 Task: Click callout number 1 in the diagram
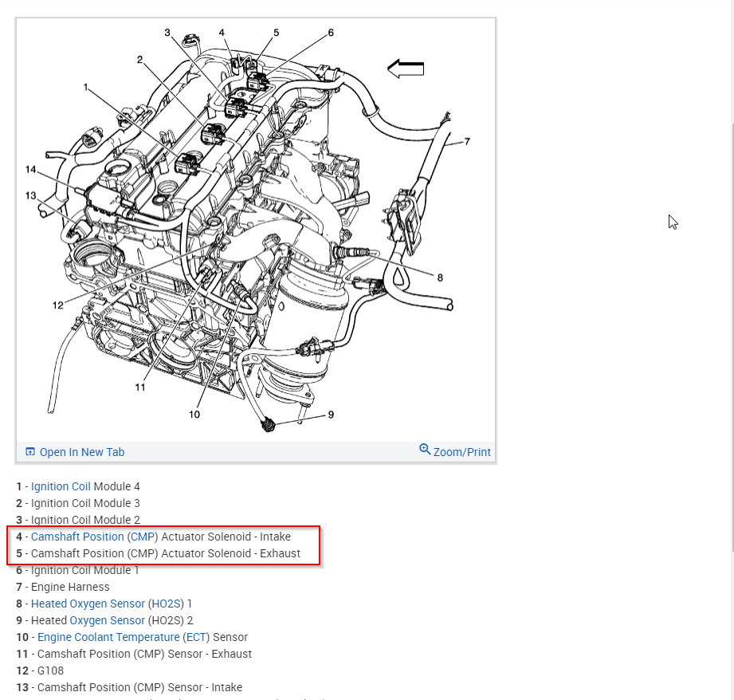85,87
